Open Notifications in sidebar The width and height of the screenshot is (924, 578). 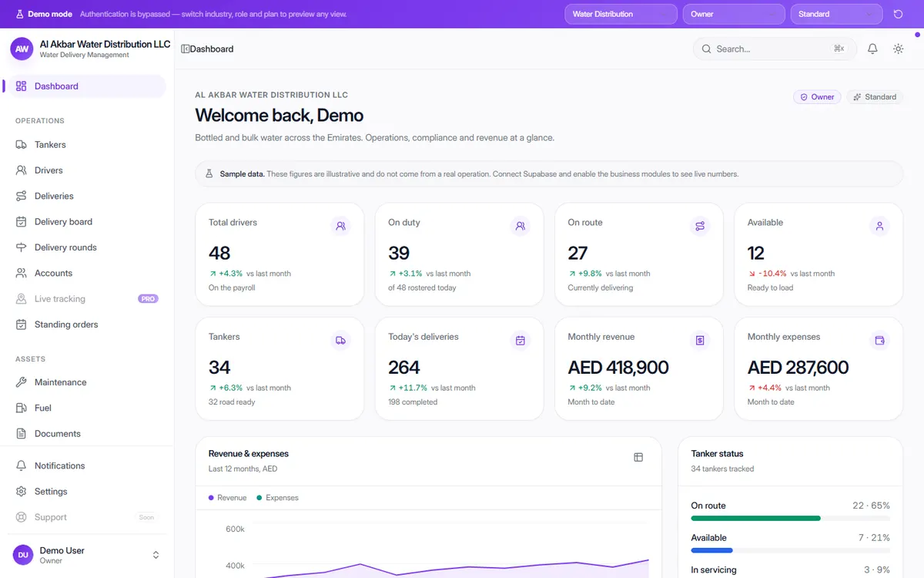[x=85, y=465]
